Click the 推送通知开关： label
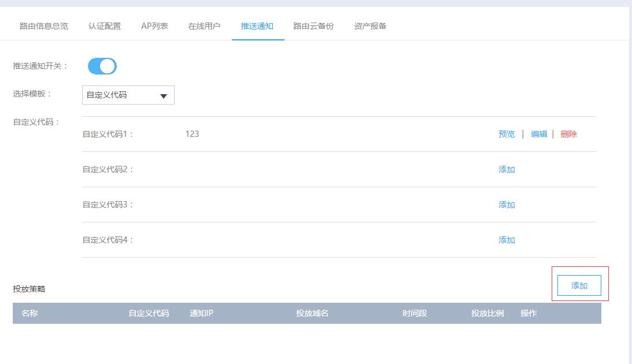The height and width of the screenshot is (364, 632). (40, 66)
